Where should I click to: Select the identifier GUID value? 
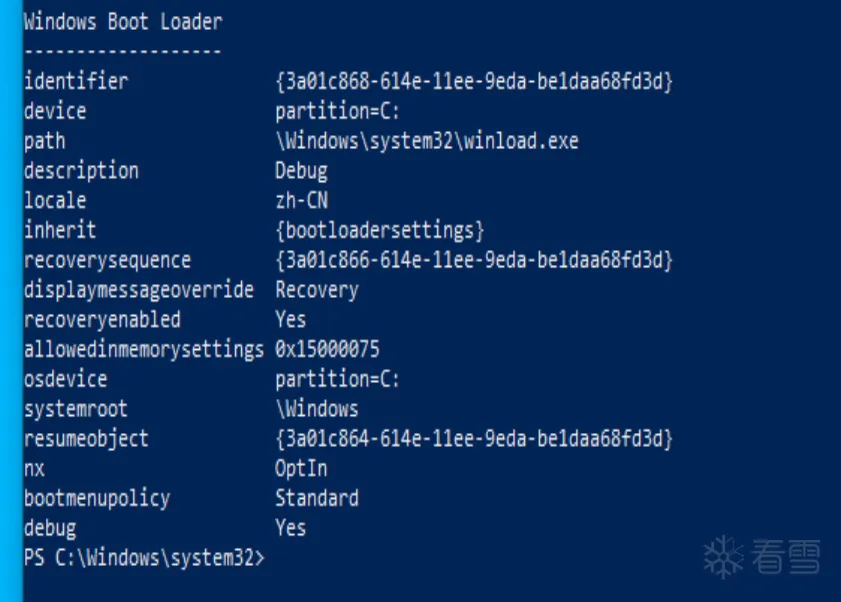click(x=473, y=81)
